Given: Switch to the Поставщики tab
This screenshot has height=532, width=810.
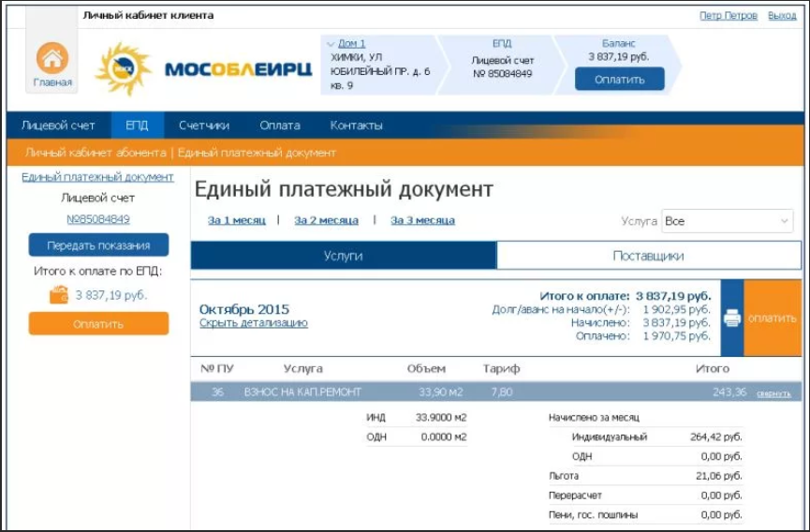Looking at the screenshot, I should coord(648,256).
